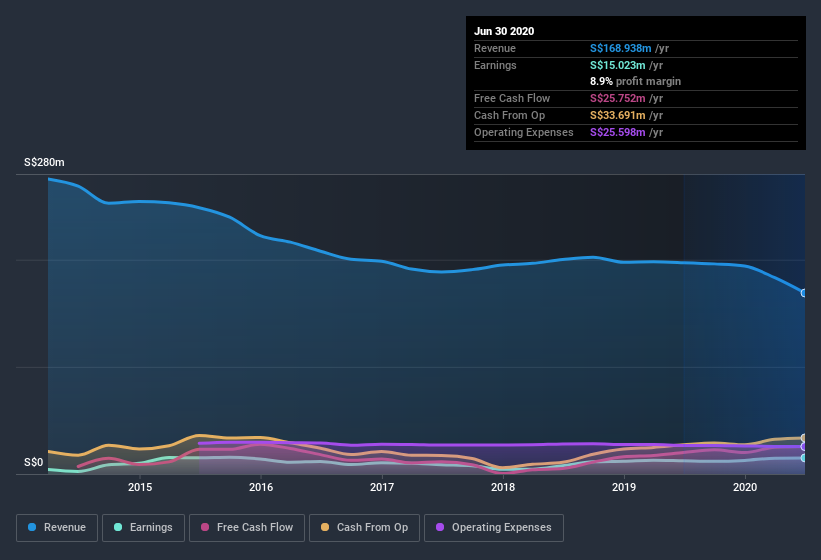Screen dimensions: 821x560
Task: Click the S$25.598m operating expenses value
Action: [x=617, y=132]
